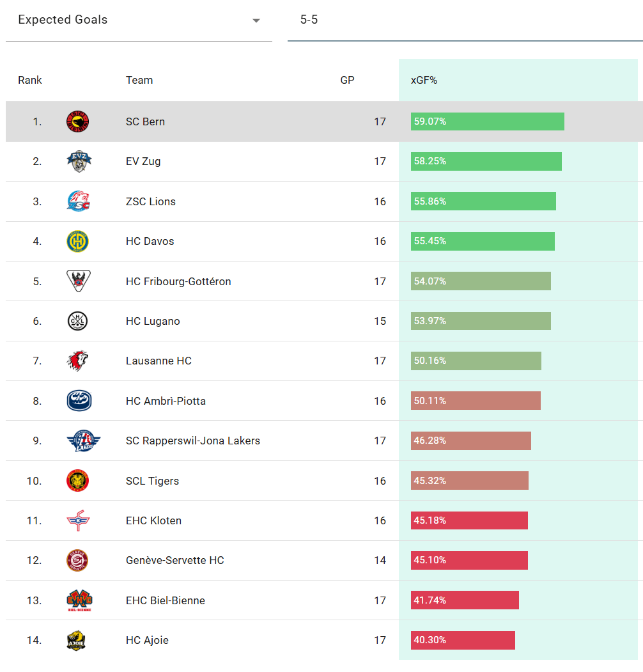The width and height of the screenshot is (643, 672).
Task: Click the SC Bern team logo
Action: (77, 121)
